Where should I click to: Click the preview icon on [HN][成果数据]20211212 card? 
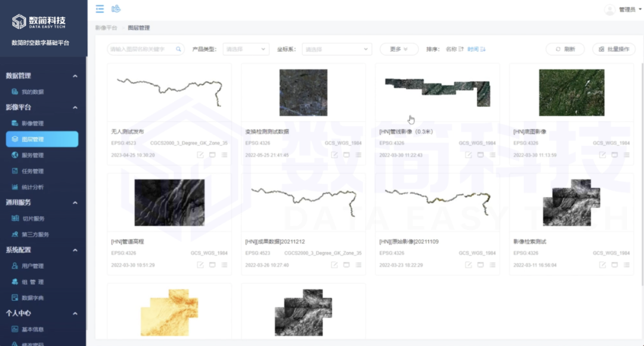(346, 265)
